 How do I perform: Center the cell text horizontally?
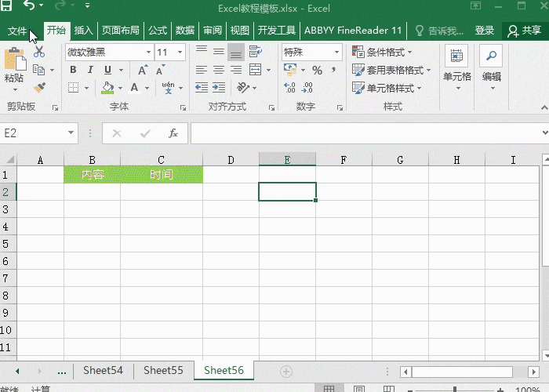(219, 70)
